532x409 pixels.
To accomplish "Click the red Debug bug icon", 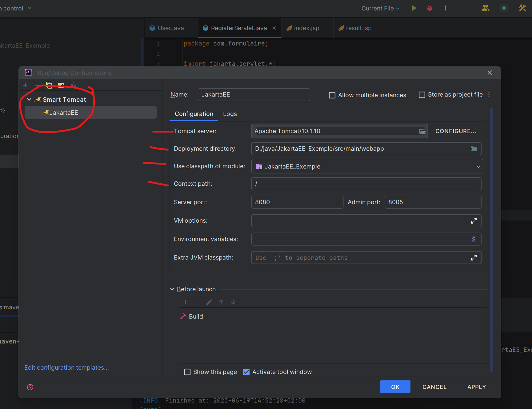I will coord(430,8).
